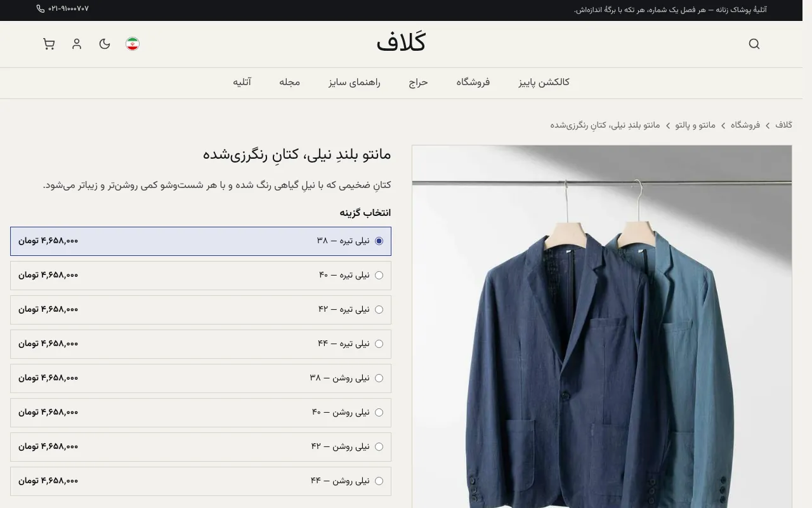Open راهنمای سایز menu item

click(x=354, y=83)
